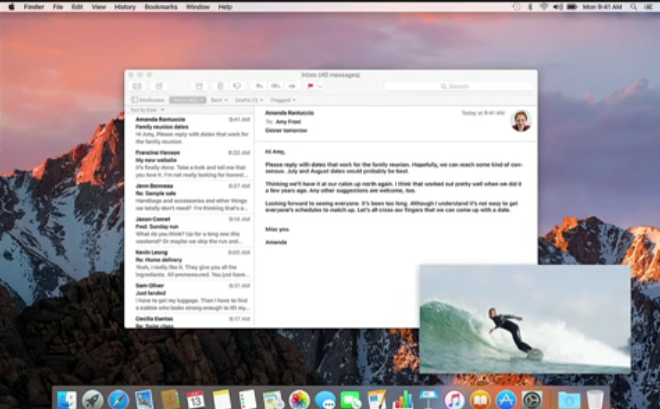Open the History menu
This screenshot has height=409, width=660.
pyautogui.click(x=124, y=6)
